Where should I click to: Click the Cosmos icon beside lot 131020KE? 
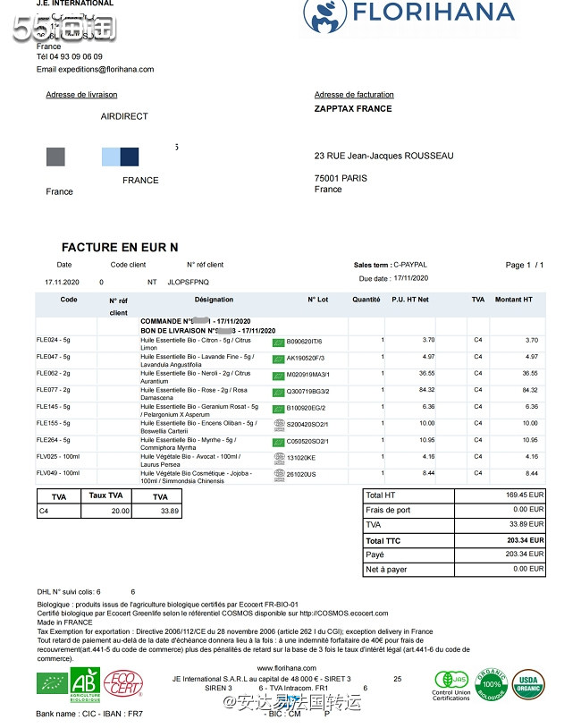tap(278, 457)
